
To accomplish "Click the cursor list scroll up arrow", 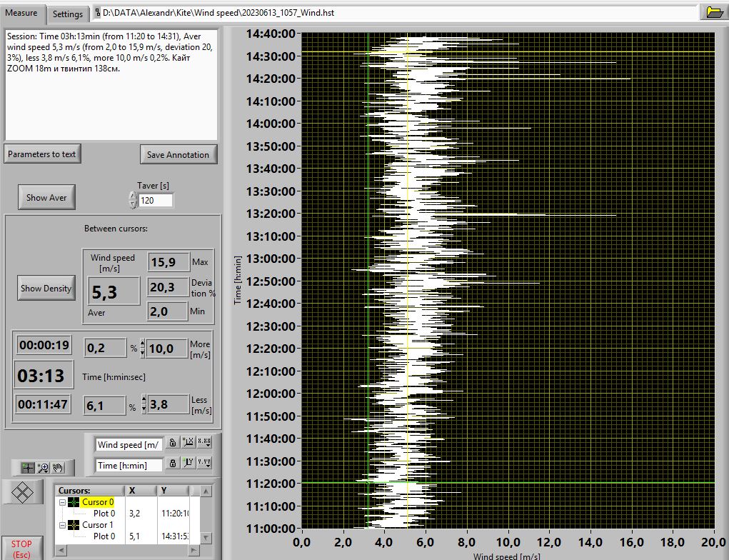I will tap(206, 491).
